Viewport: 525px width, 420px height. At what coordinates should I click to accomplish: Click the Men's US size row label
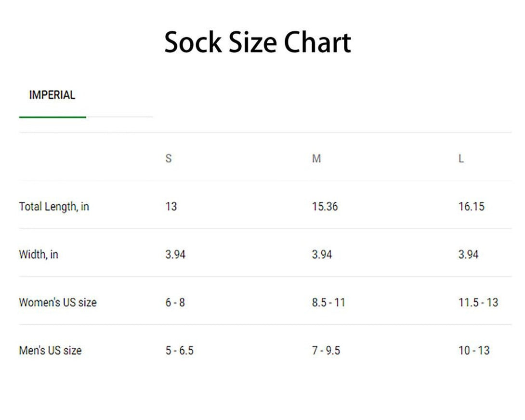(50, 350)
